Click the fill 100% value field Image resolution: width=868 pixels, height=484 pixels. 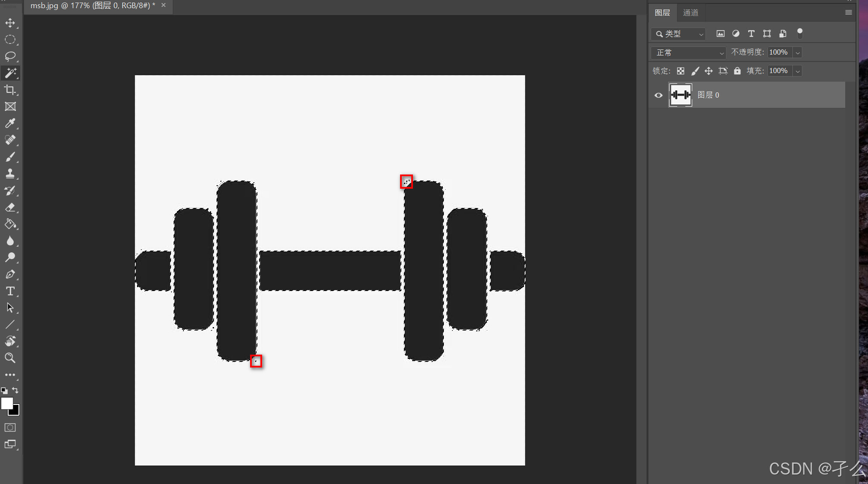pos(779,71)
